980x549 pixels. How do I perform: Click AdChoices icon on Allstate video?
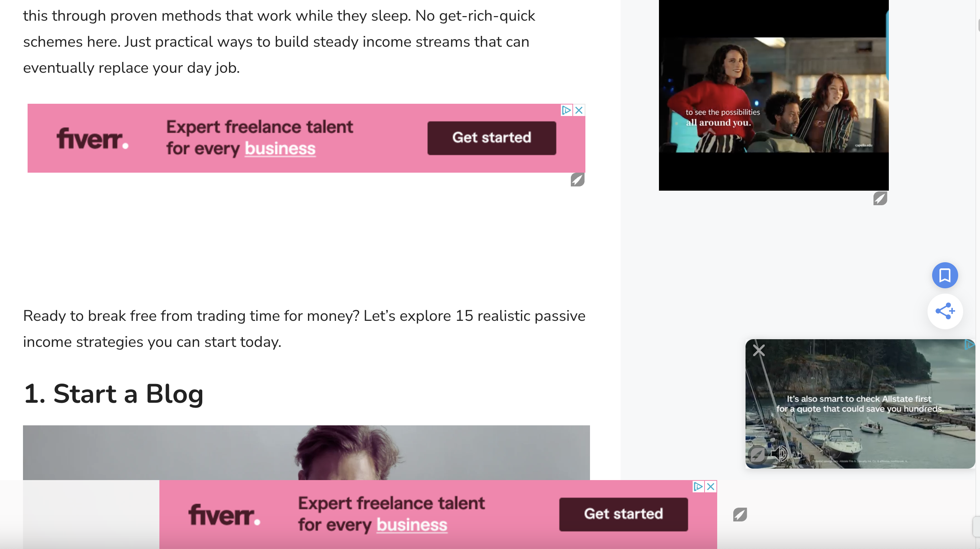pos(969,345)
